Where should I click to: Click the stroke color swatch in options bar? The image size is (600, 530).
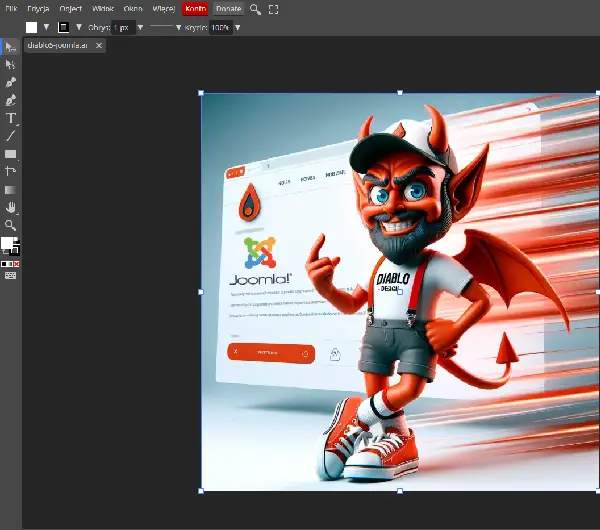pos(64,27)
